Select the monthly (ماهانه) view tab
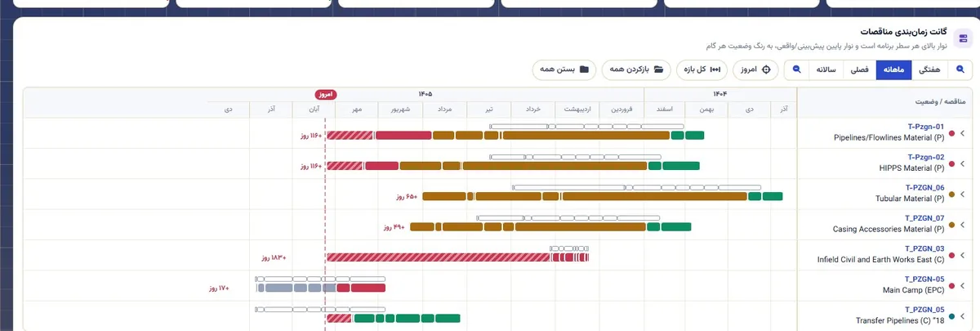Viewport: 980px width, 331px height. click(893, 69)
